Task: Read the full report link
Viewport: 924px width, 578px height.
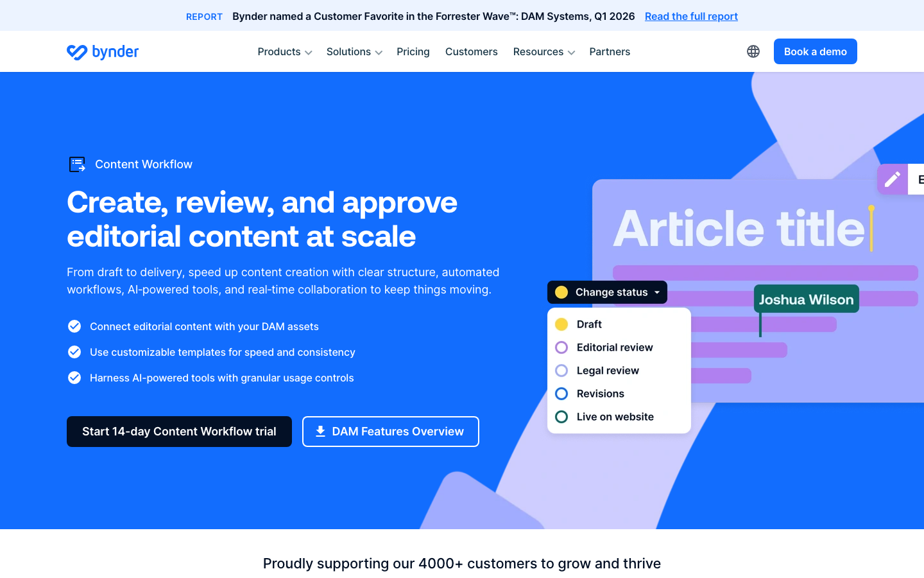Action: click(x=691, y=16)
